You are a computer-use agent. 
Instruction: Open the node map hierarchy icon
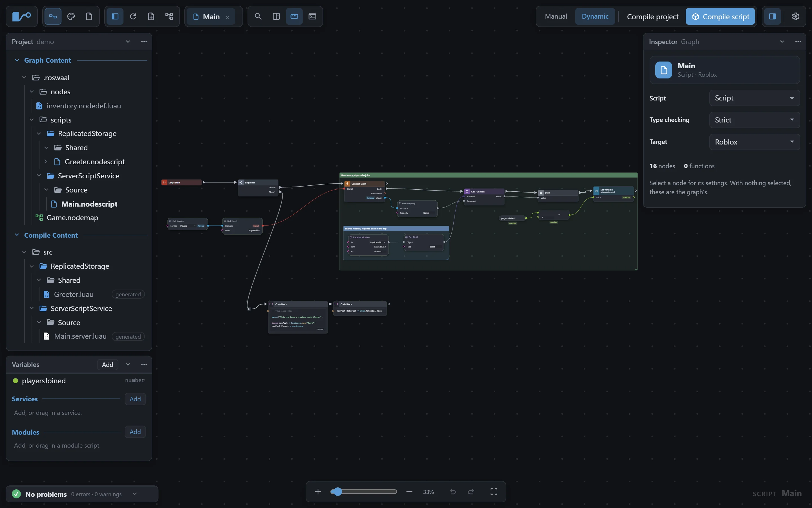pos(169,16)
